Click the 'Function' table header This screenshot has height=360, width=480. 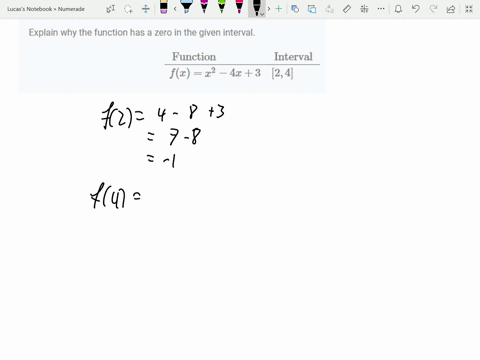[194, 57]
